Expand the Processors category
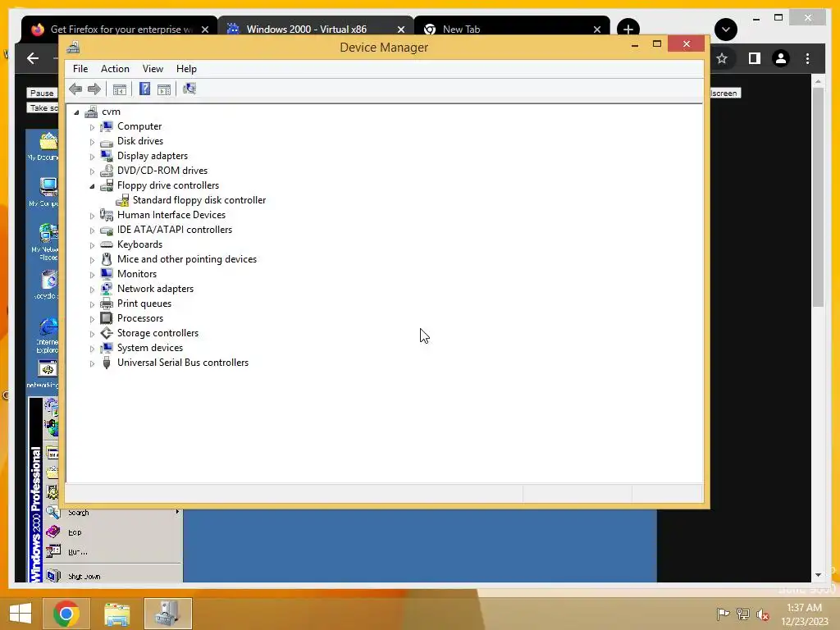840x630 pixels. (92, 319)
